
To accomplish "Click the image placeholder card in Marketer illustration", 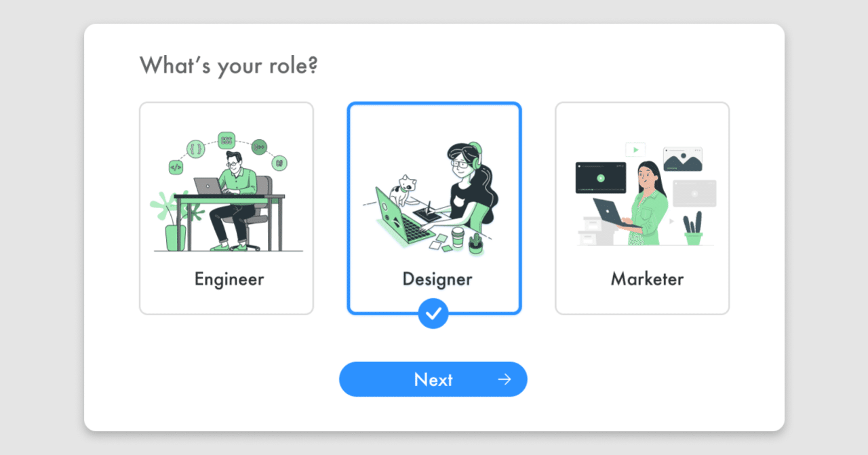I will (683, 159).
